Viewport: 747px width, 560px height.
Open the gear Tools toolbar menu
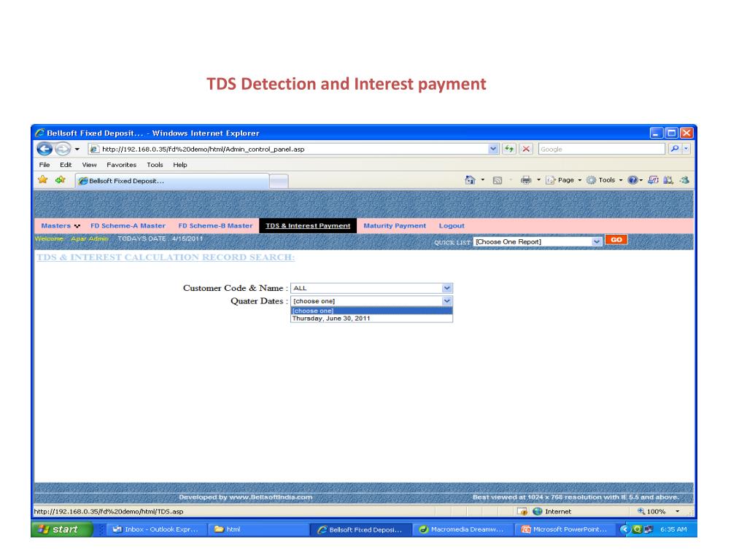point(605,180)
